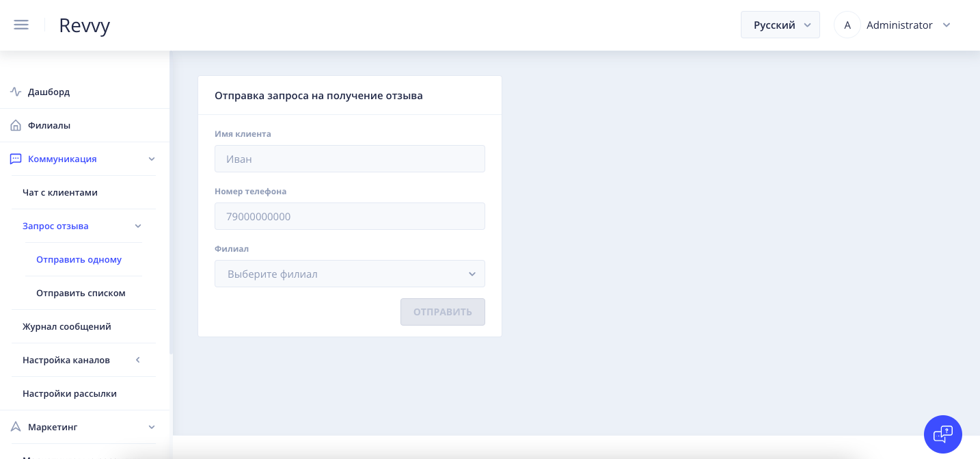Collapse the Коммуникация section chevron
Image resolution: width=980 pixels, height=459 pixels.
152,159
